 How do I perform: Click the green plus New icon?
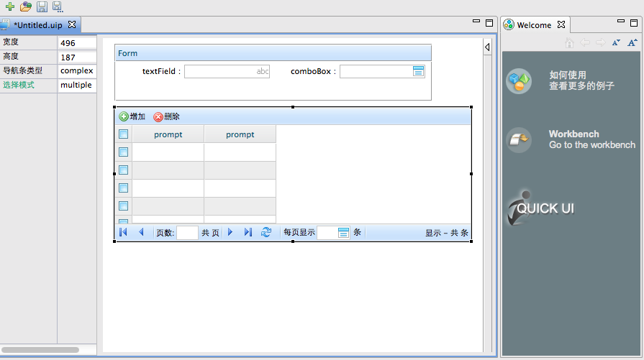[x=9, y=7]
